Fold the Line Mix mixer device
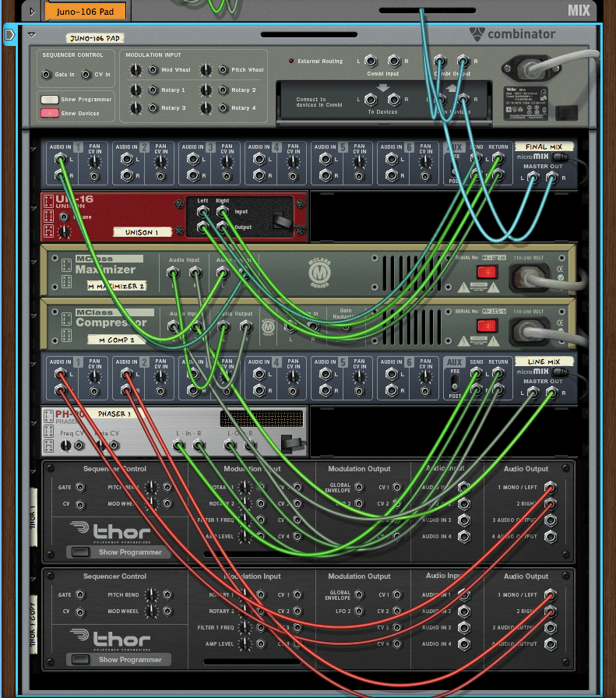 tap(33, 364)
